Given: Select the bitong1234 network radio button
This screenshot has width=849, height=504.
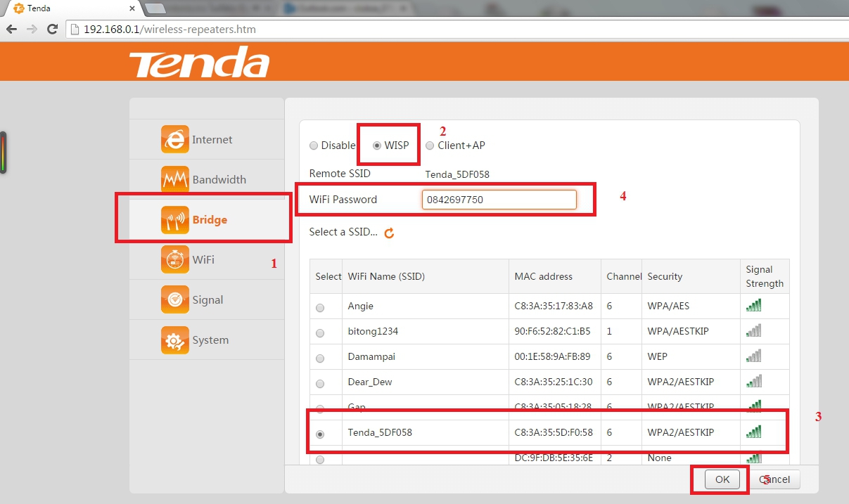Looking at the screenshot, I should click(x=320, y=333).
